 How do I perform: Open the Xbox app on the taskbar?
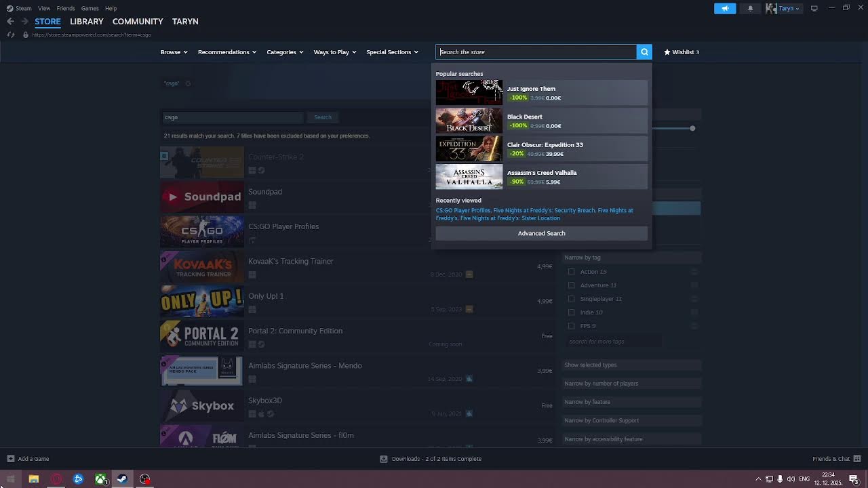pyautogui.click(x=100, y=479)
